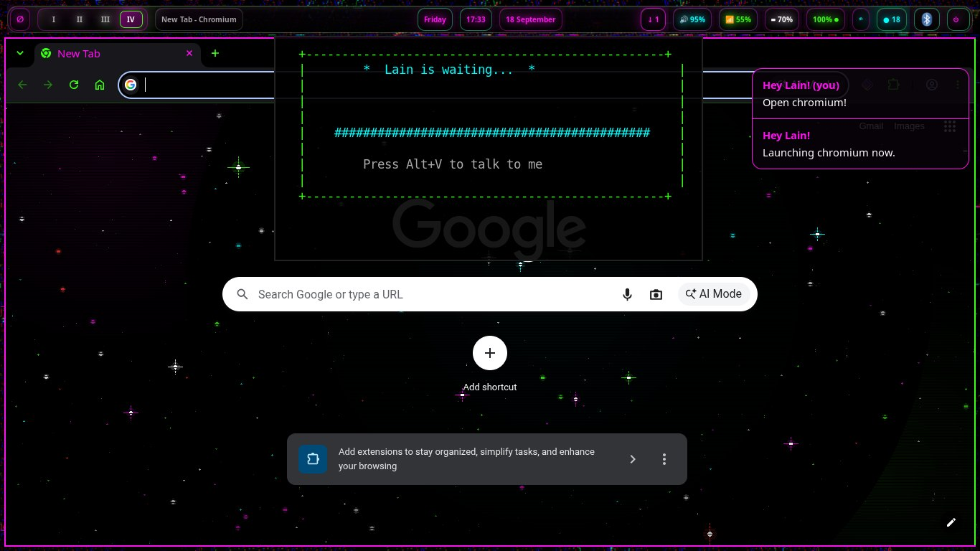Go to the Home page
Image resolution: width=980 pixels, height=551 pixels.
click(x=100, y=85)
